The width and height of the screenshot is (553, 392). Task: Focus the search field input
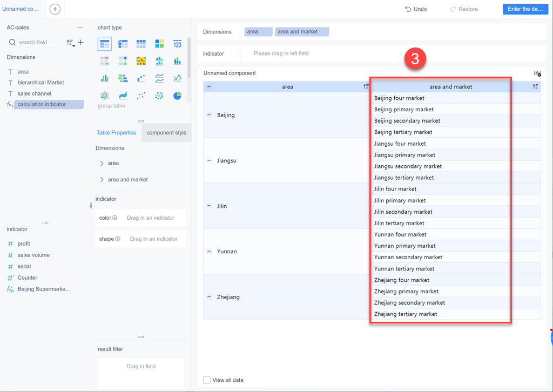[35, 42]
